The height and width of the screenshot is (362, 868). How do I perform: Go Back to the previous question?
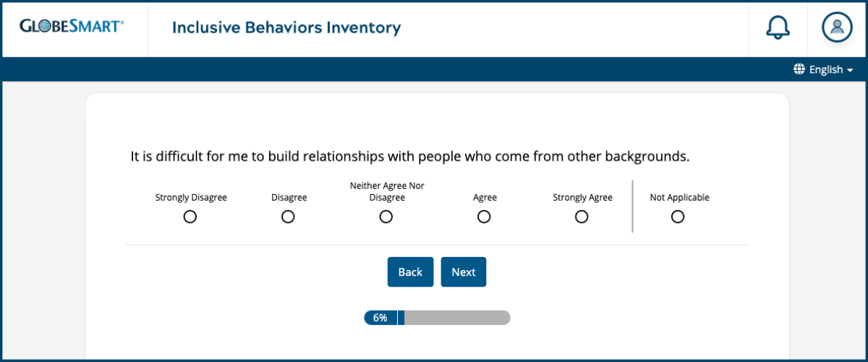point(410,272)
